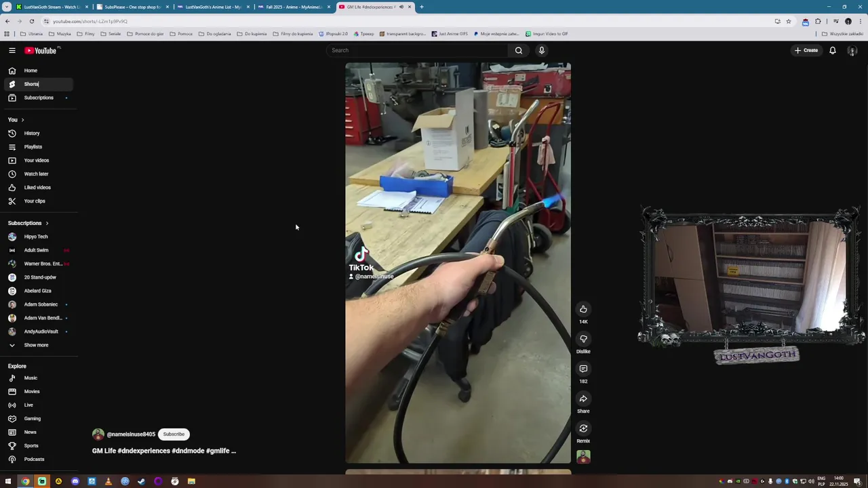Open the YouTube account avatar menu
868x488 pixels.
852,50
